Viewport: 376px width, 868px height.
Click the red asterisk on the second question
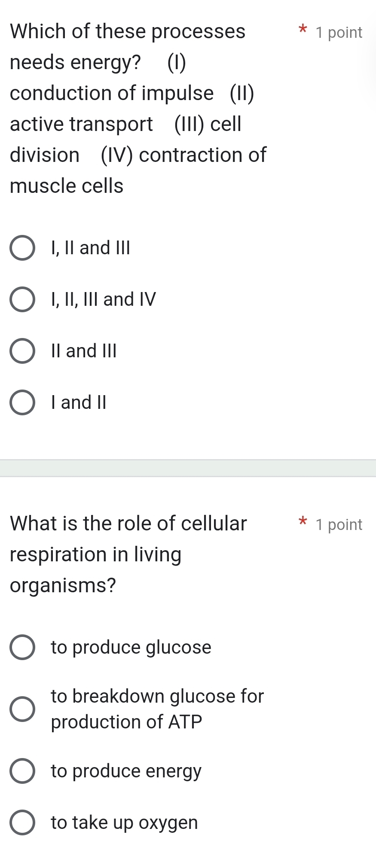tap(303, 522)
